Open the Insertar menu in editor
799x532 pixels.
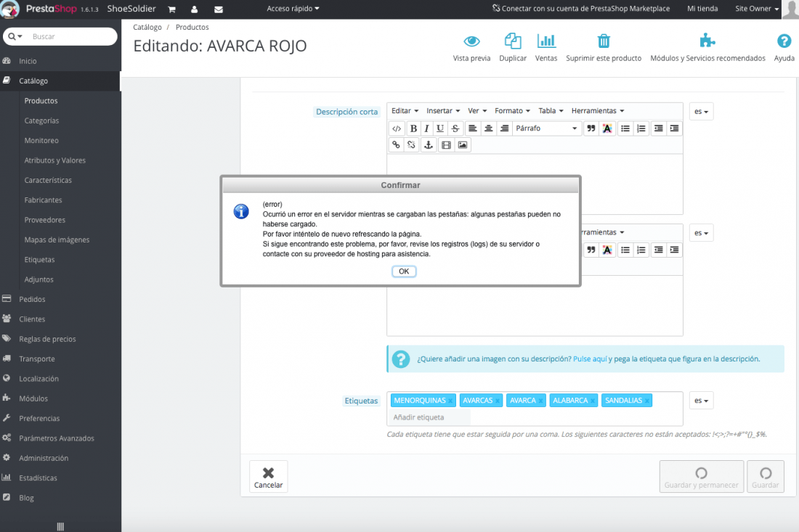click(x=443, y=111)
